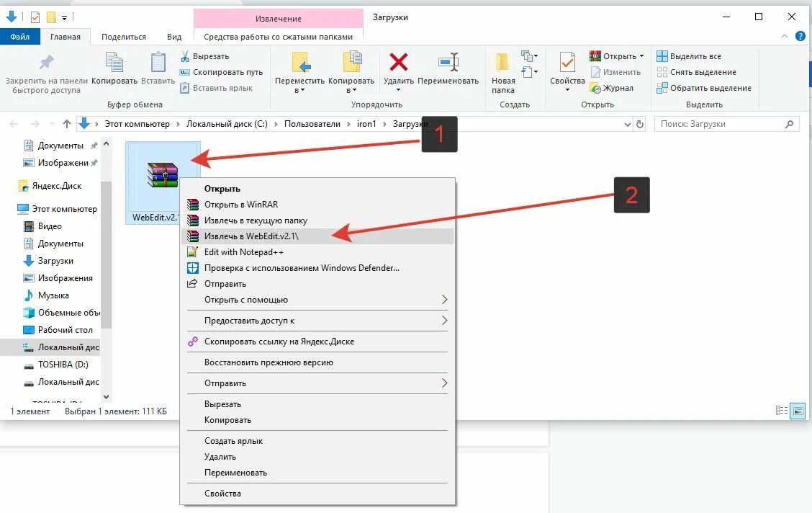Open the Easy access dropdown in Create group
The width and height of the screenshot is (812, 513).
[529, 71]
